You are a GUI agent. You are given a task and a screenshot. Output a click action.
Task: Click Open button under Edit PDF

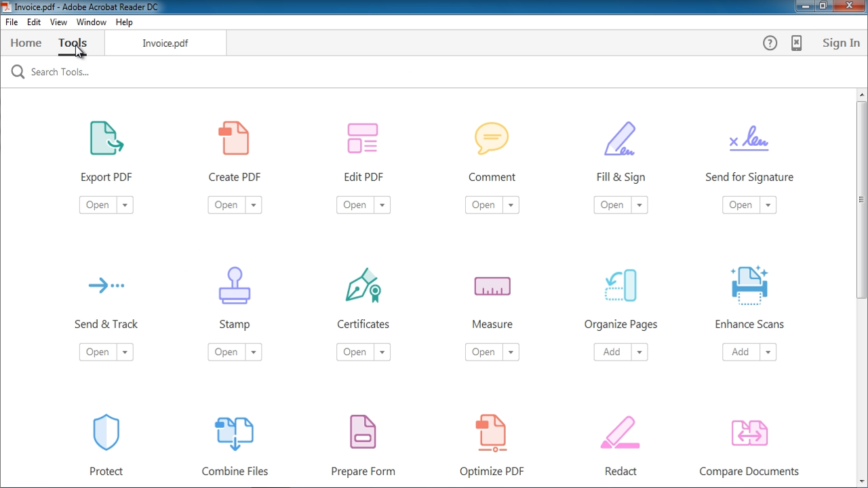[355, 205]
